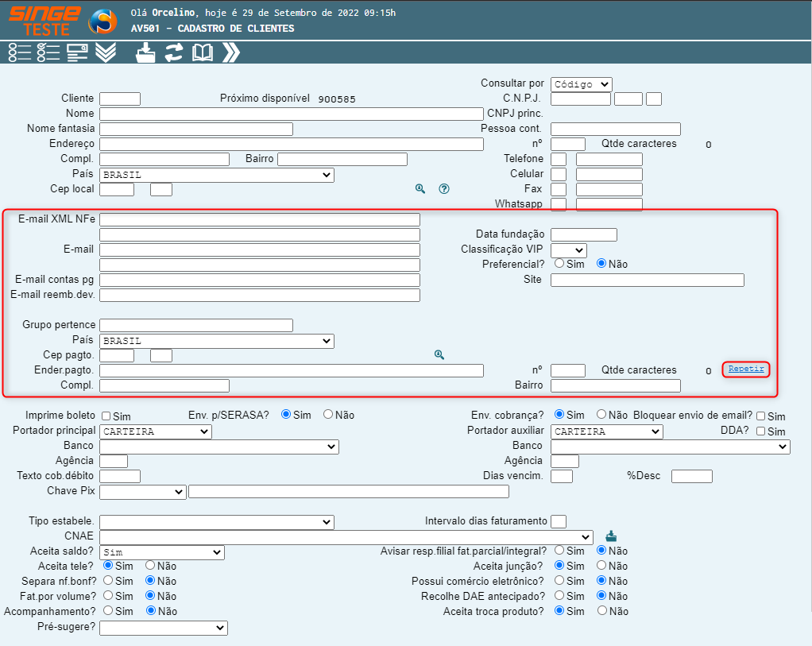
Task: Open the Classificação VIP dropdown
Action: pyautogui.click(x=568, y=250)
